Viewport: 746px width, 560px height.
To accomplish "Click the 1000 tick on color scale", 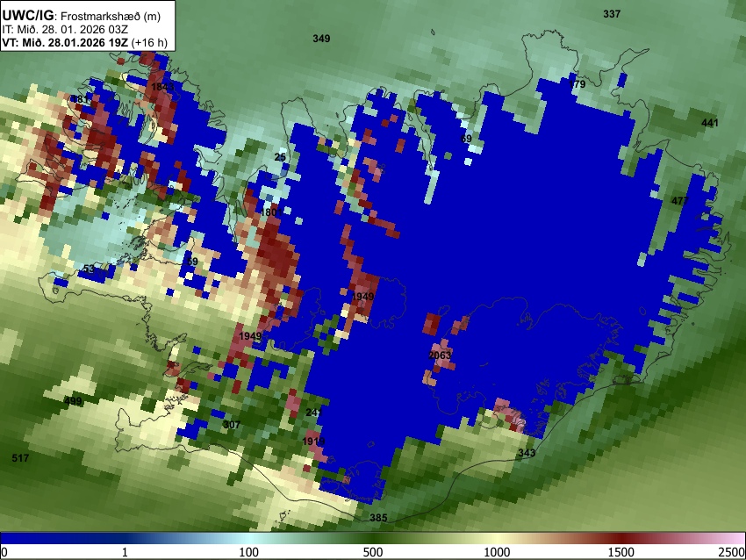I will coord(497,552).
